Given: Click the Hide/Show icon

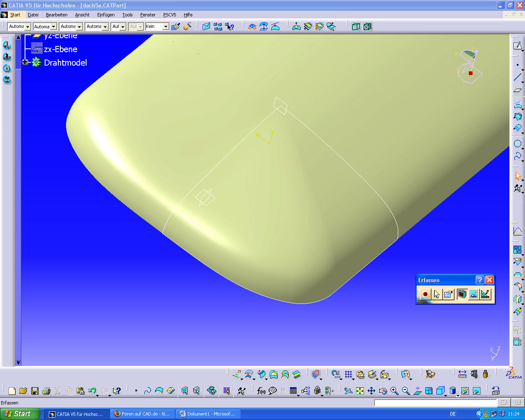Looking at the screenshot, I should 465,391.
